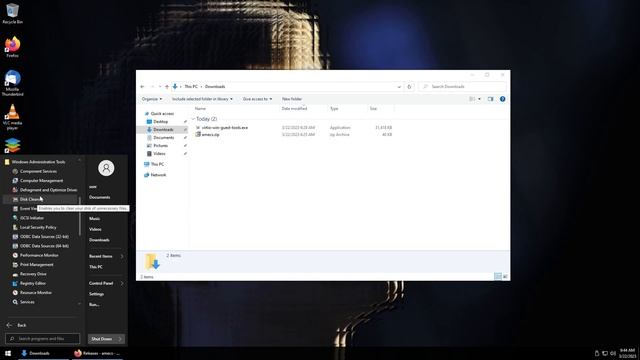This screenshot has width=640, height=360.
Task: Open the change view options dropdown arrow
Action: coord(479,99)
